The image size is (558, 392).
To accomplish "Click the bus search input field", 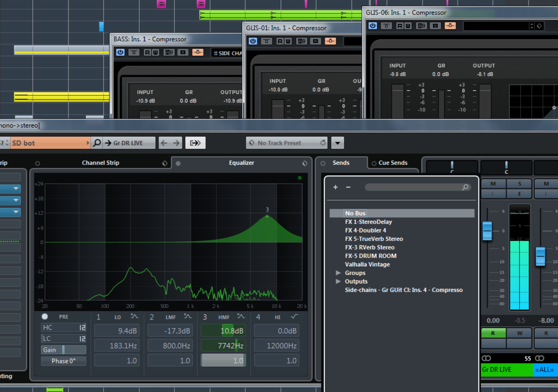I will [x=413, y=187].
